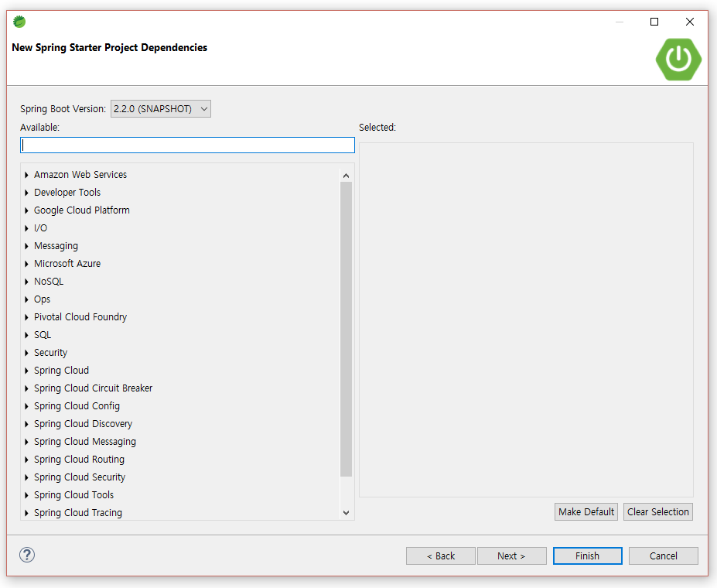Expand the Amazon Web Services arrow
The image size is (717, 588).
[x=26, y=175]
